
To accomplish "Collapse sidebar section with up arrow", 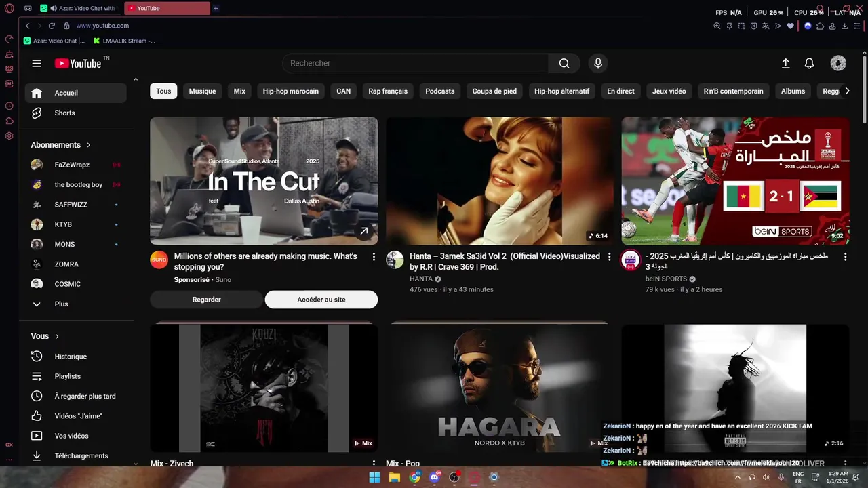I will (x=136, y=80).
